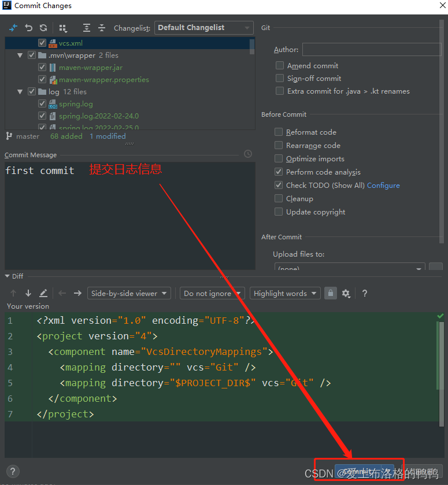Open the Default Changelist dropdown
448x485 pixels.
click(204, 28)
